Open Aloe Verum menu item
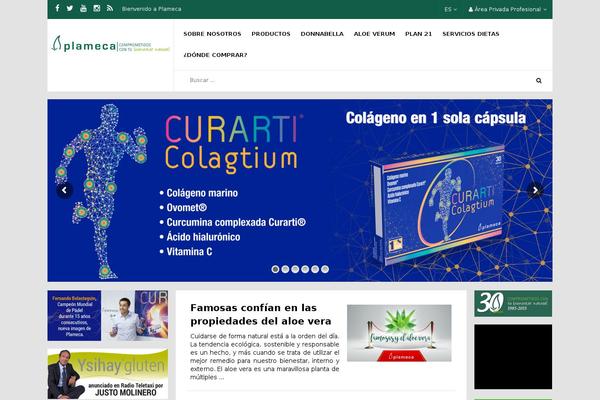The image size is (600, 400). click(x=374, y=34)
